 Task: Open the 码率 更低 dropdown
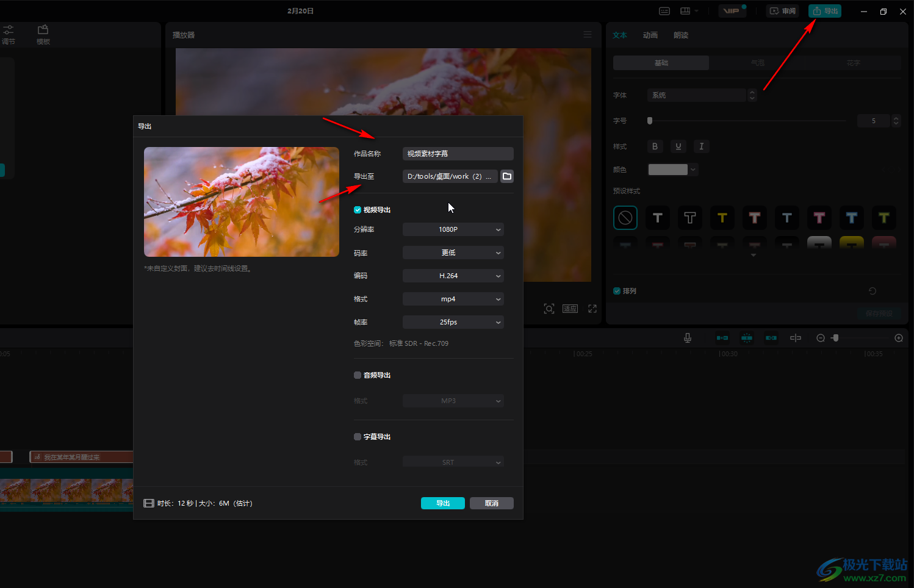coord(453,253)
